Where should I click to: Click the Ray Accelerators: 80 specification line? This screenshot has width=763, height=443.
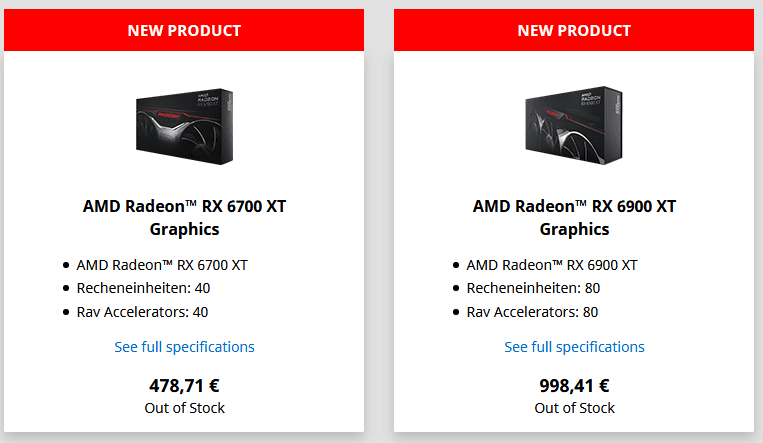point(532,312)
